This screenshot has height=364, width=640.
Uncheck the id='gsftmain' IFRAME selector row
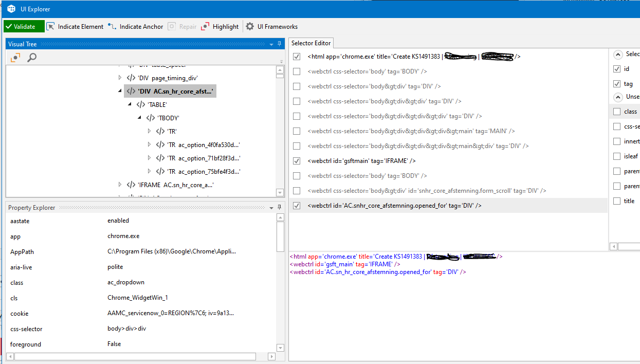297,161
